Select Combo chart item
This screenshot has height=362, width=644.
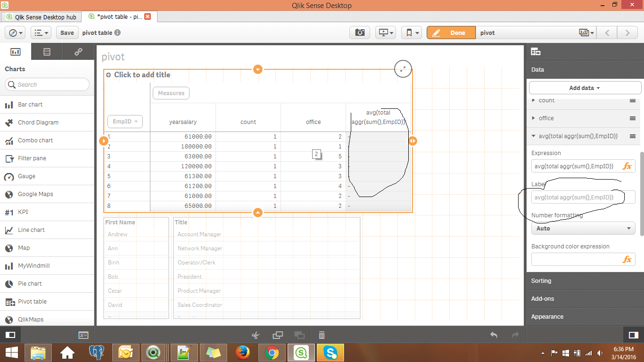coord(47,140)
